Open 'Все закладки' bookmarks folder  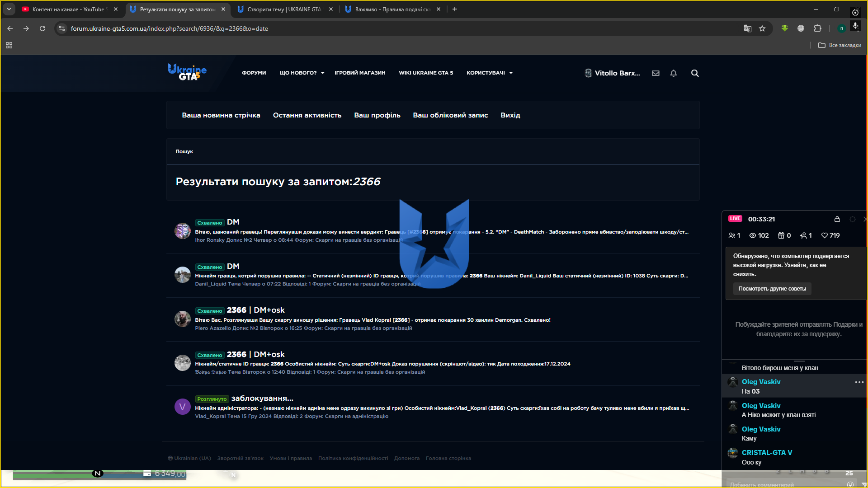(840, 45)
